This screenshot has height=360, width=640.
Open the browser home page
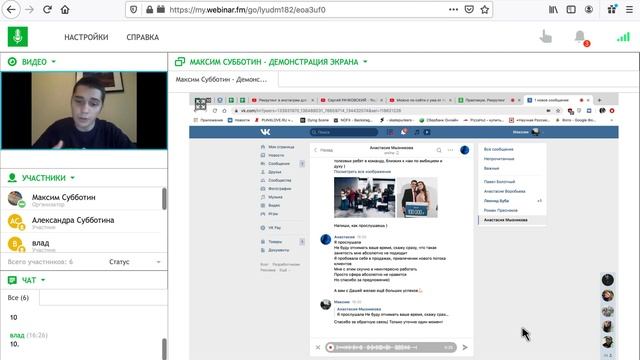(x=65, y=9)
